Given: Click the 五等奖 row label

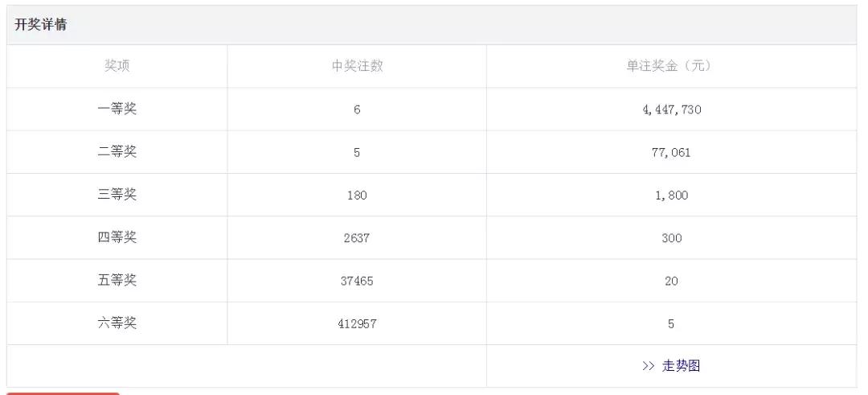Looking at the screenshot, I should click(117, 280).
